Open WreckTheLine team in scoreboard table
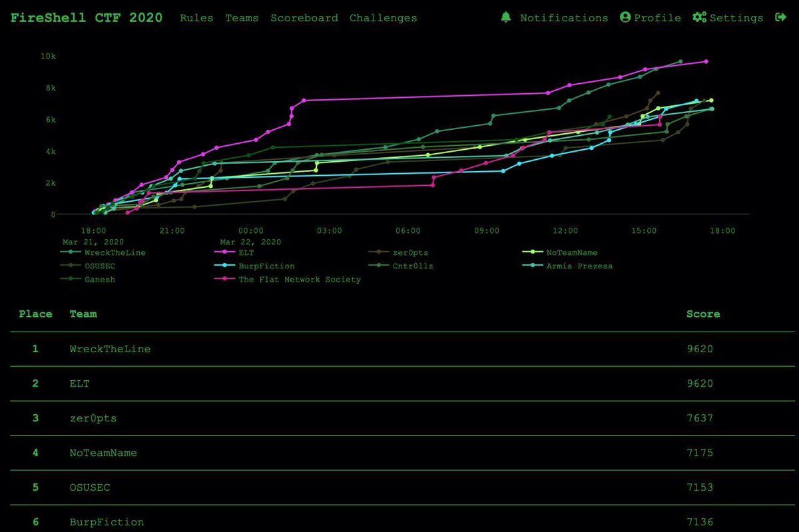 (110, 349)
